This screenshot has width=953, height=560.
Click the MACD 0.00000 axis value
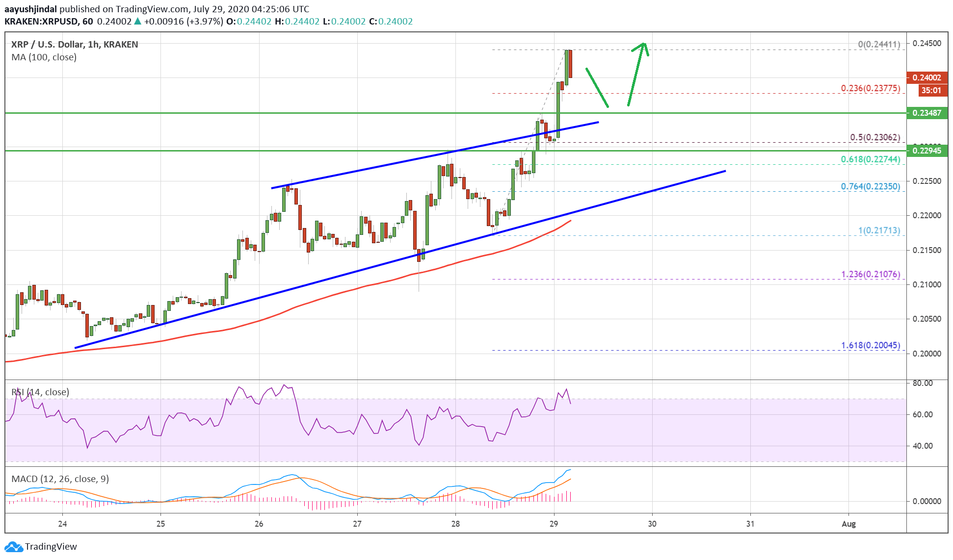tap(927, 502)
